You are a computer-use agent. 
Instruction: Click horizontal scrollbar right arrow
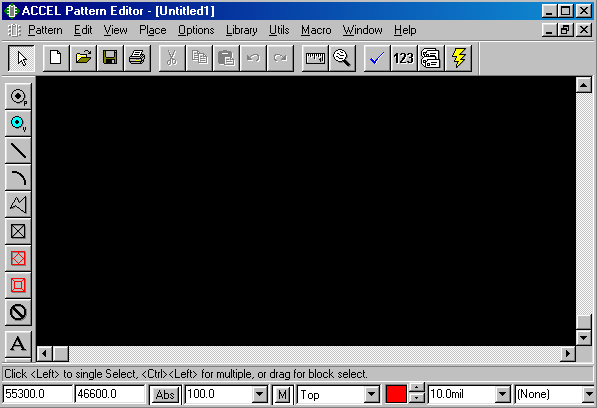point(568,354)
